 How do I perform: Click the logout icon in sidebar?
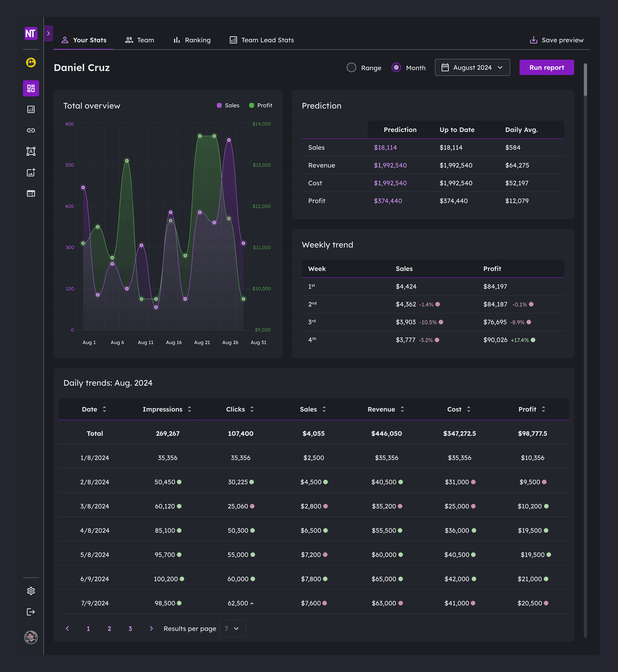pyautogui.click(x=31, y=612)
